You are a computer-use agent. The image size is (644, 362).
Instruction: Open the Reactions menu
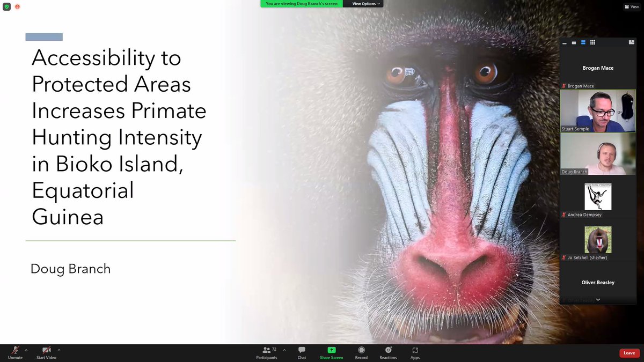[x=388, y=352]
